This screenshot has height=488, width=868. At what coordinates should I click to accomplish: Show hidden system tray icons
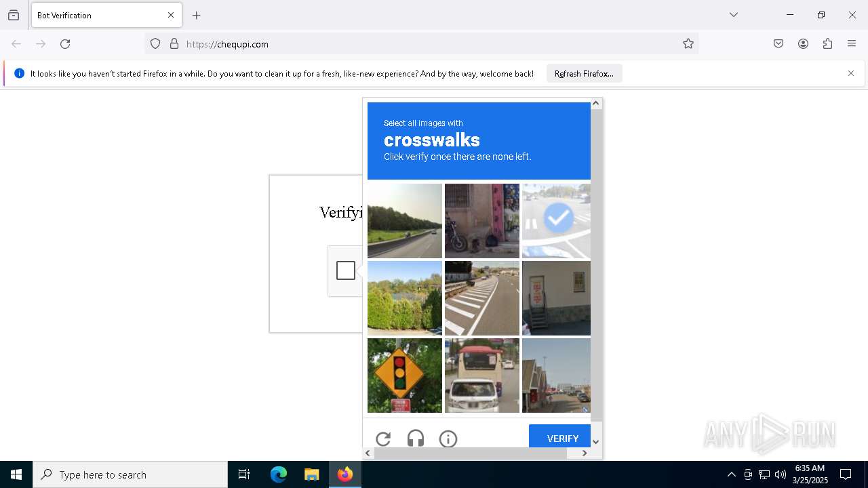731,474
